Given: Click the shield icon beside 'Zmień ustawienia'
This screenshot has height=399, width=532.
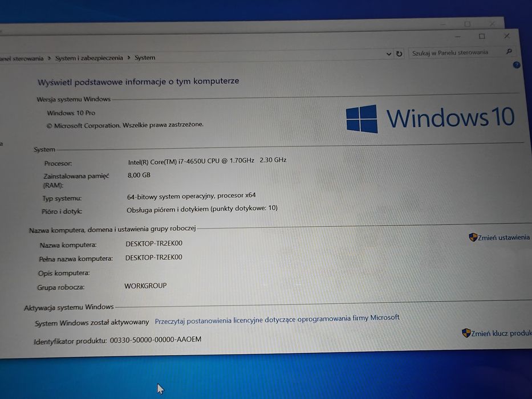Looking at the screenshot, I should tap(473, 237).
